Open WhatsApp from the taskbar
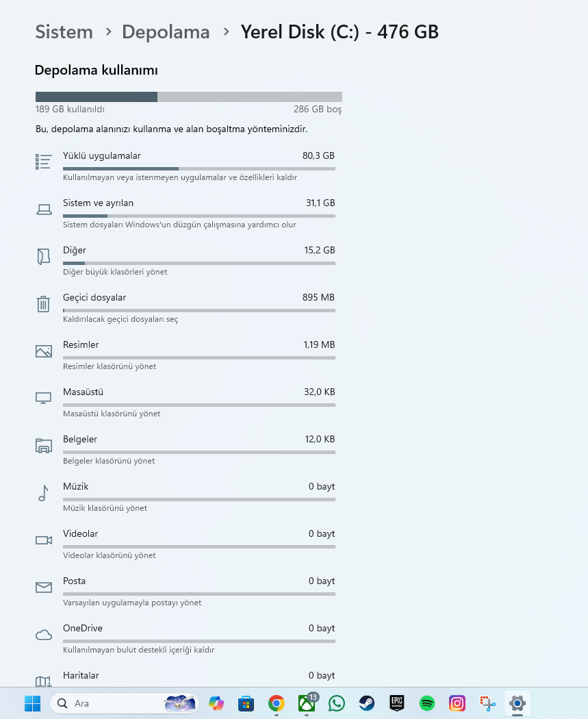 [x=337, y=703]
